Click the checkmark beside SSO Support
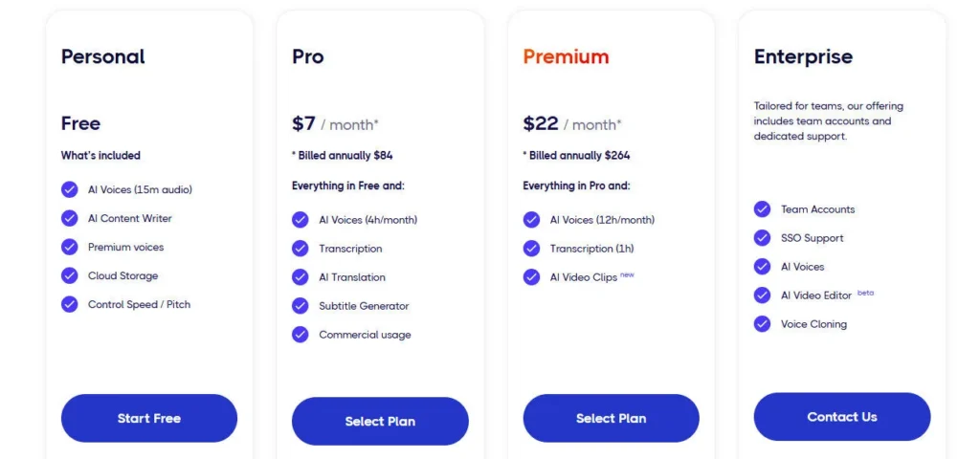This screenshot has height=459, width=980. (x=763, y=238)
